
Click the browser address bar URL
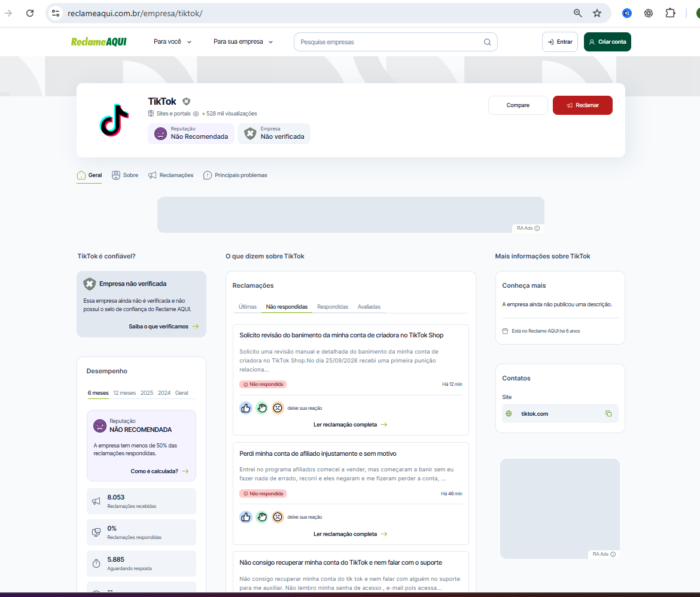click(135, 13)
